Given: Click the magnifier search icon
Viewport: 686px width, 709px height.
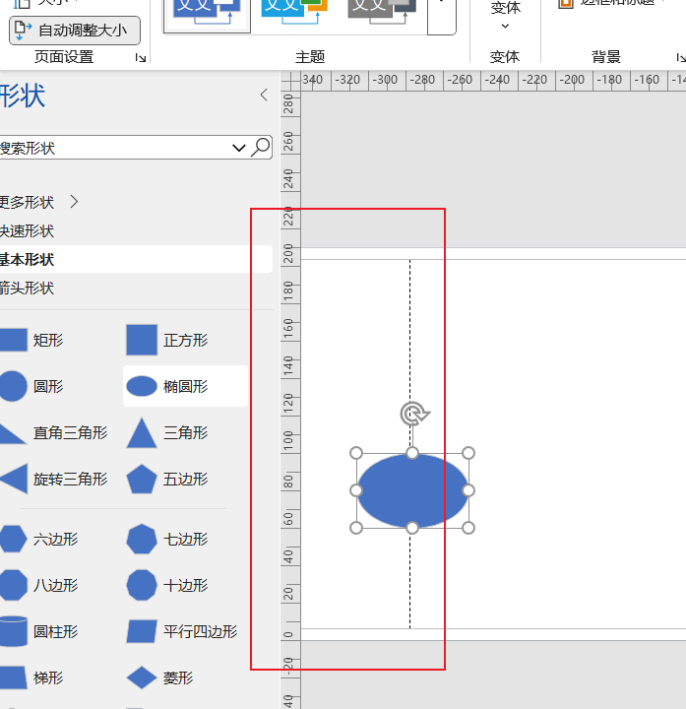Looking at the screenshot, I should point(261,147).
